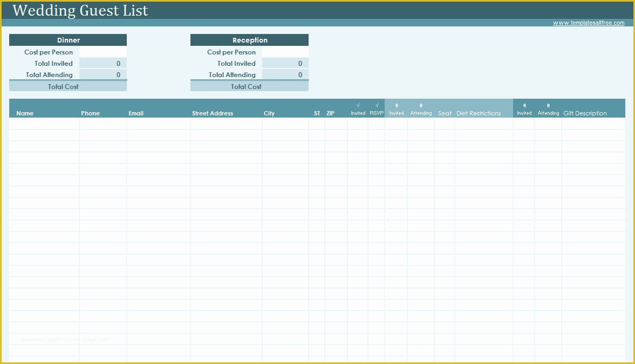Viewport: 635px width, 364px height.
Task: Select the Reception Total Invited value cell
Action: click(285, 63)
